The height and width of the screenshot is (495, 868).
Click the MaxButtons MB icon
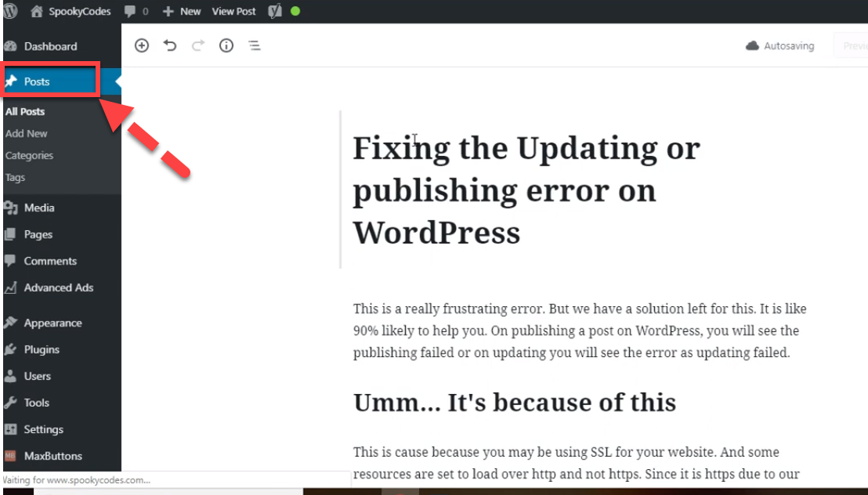coord(10,456)
